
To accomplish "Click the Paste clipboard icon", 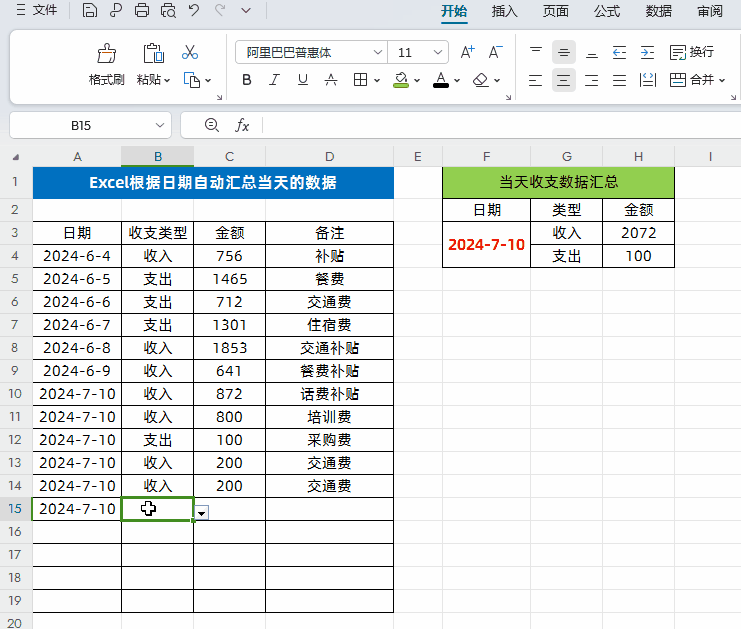I will tap(154, 53).
